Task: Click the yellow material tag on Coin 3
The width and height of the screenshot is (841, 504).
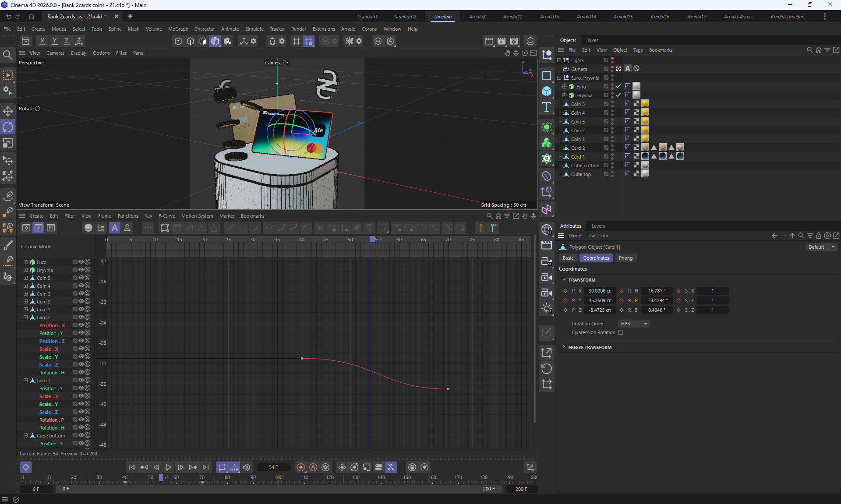Action: tap(645, 121)
